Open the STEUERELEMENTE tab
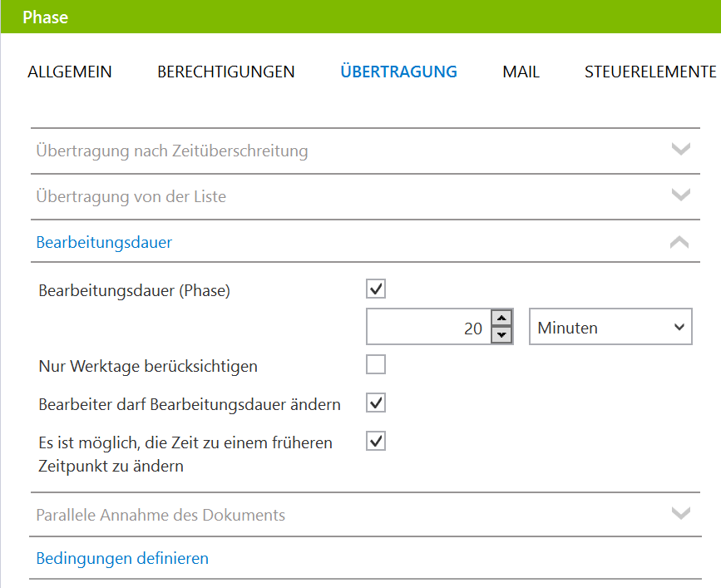721x588 pixels. point(650,72)
